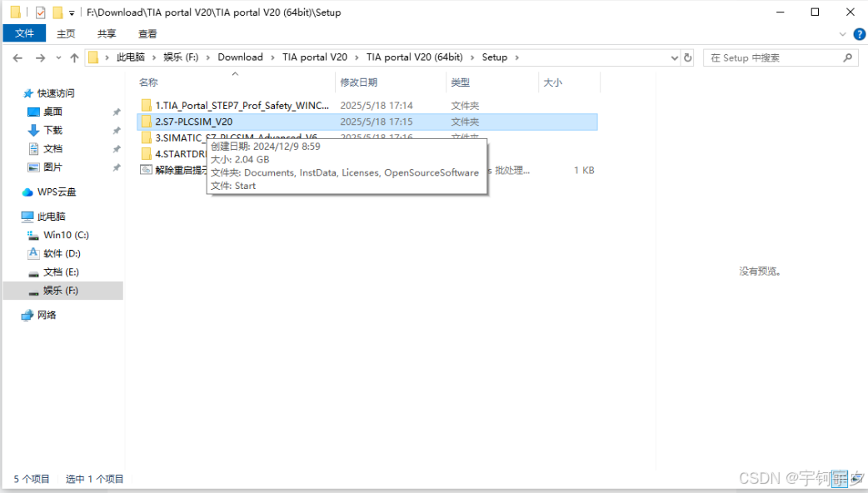Open the 软件 (D:) drive

pyautogui.click(x=62, y=253)
